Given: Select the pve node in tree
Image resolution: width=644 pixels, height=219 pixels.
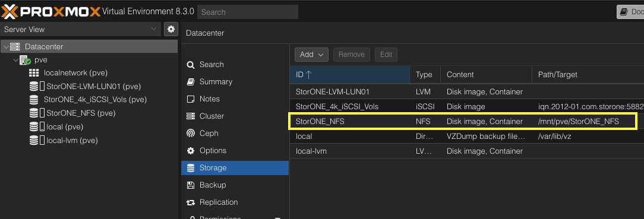Looking at the screenshot, I should point(89,60).
